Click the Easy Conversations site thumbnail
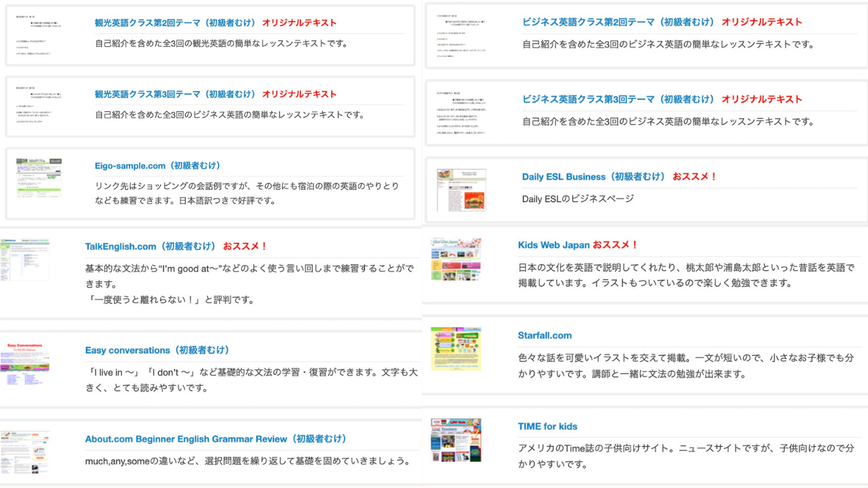 (x=25, y=365)
